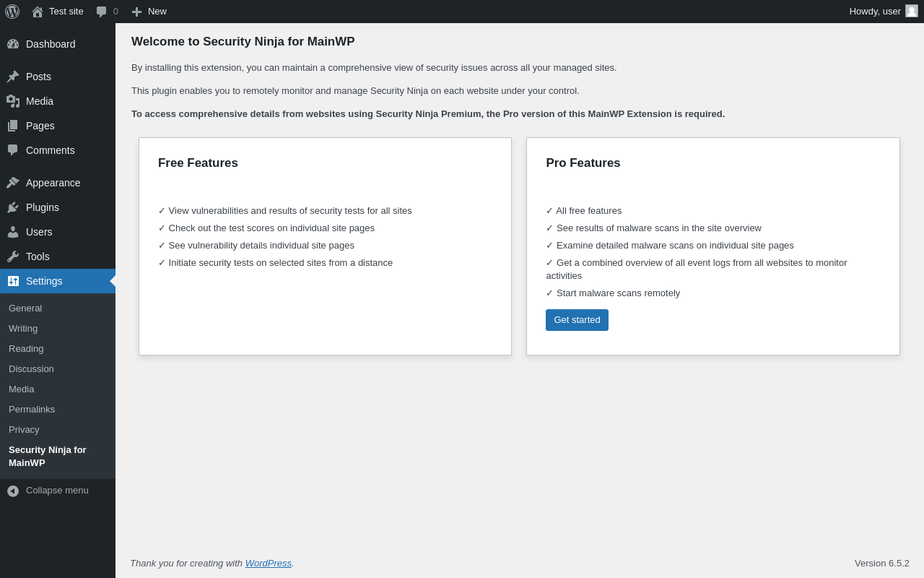
Task: Click 'Start malware scans remotely' text
Action: pos(613,293)
